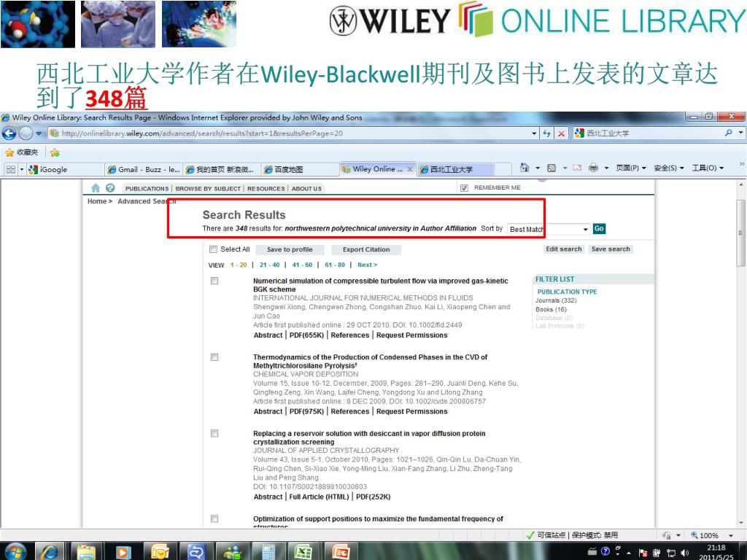Viewport: 747px width, 560px height.
Task: Click the red Stop loading icon
Action: tap(561, 133)
